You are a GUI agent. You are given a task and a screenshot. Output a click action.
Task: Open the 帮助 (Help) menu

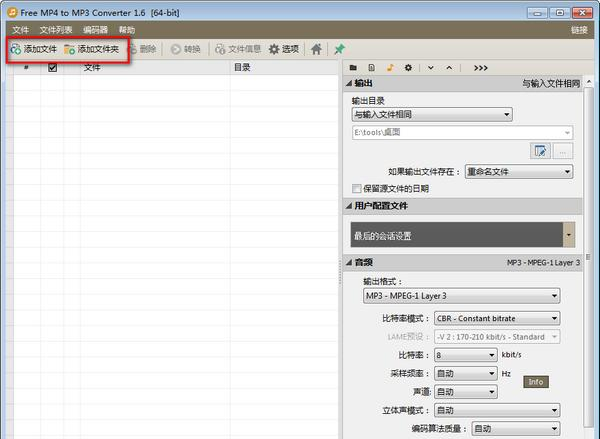point(127,30)
